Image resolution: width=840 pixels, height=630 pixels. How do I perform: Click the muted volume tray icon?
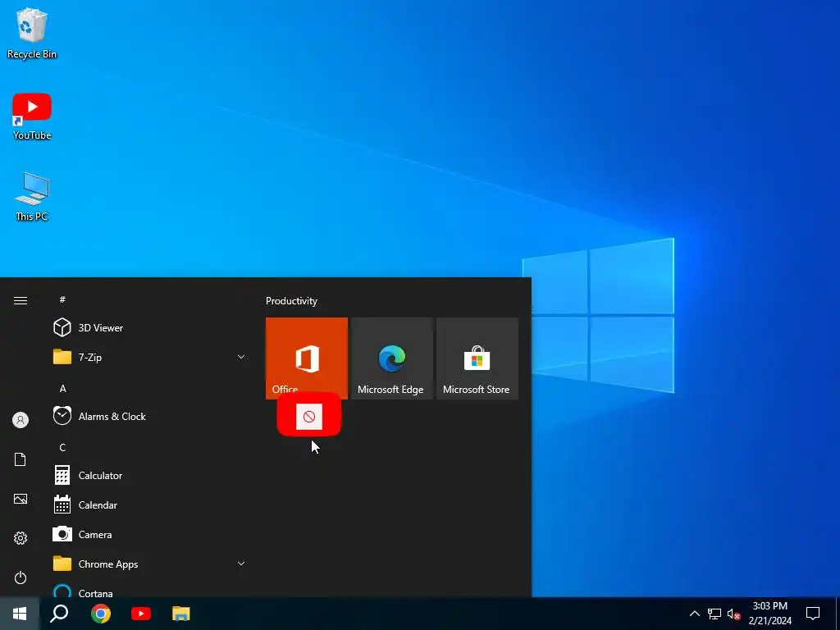click(x=733, y=614)
